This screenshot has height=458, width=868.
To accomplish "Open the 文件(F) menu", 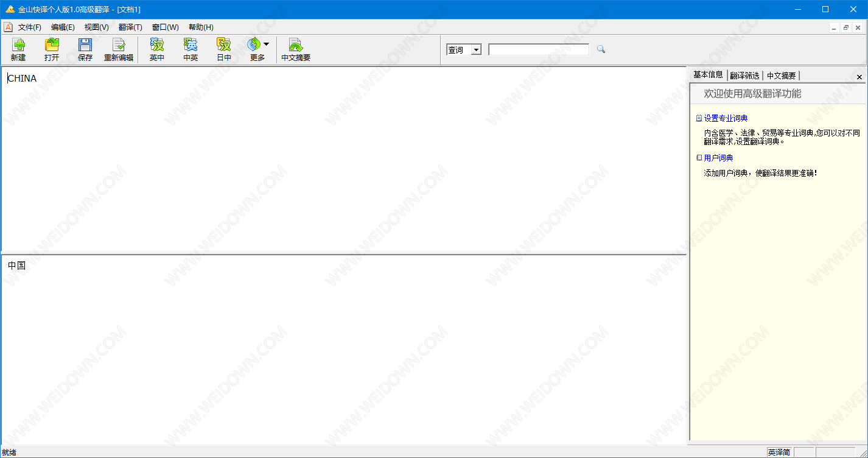I will pyautogui.click(x=30, y=27).
